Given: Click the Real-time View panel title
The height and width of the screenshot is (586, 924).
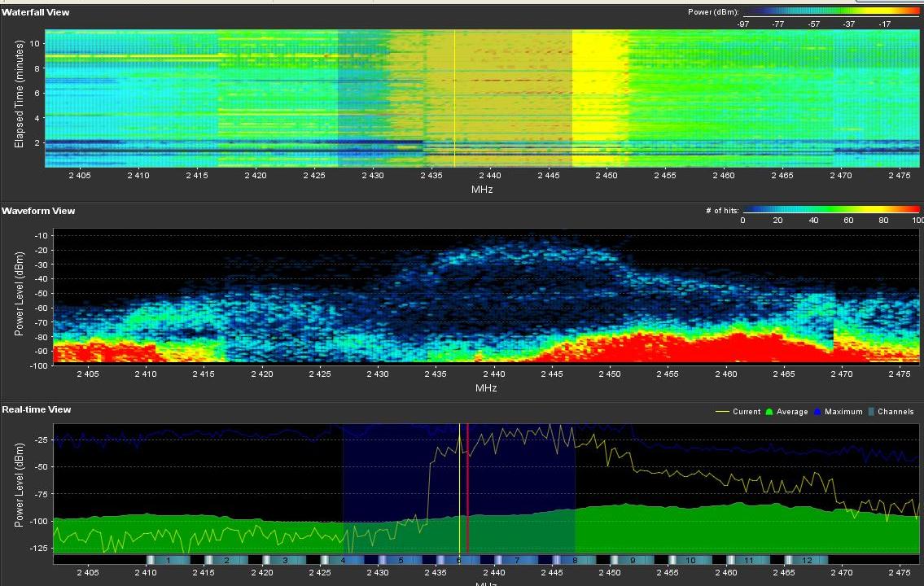Looking at the screenshot, I should [36, 409].
